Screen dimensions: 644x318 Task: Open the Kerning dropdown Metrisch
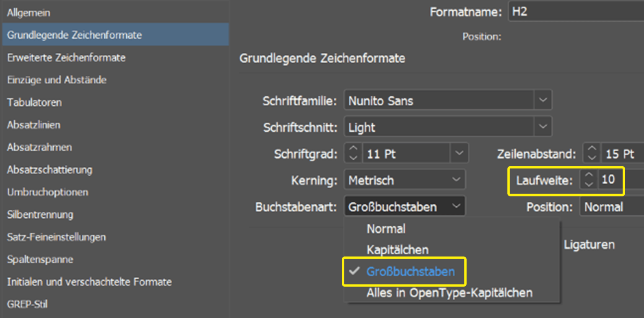pos(405,180)
